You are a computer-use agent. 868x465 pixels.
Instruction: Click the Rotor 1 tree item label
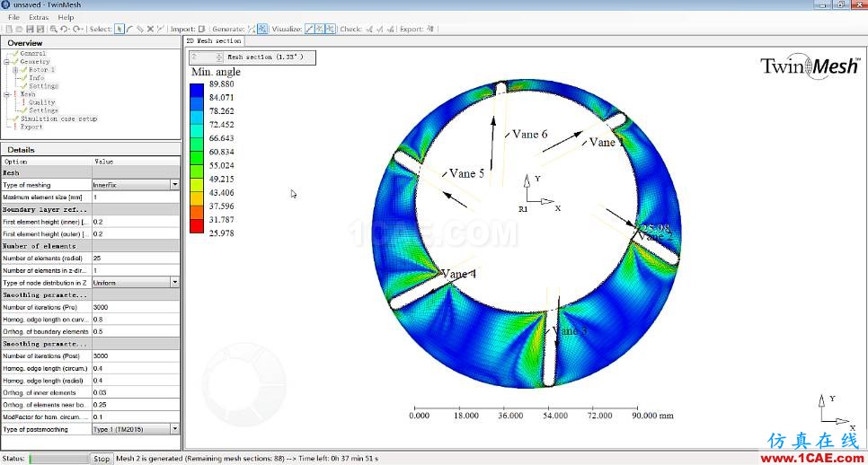click(41, 70)
